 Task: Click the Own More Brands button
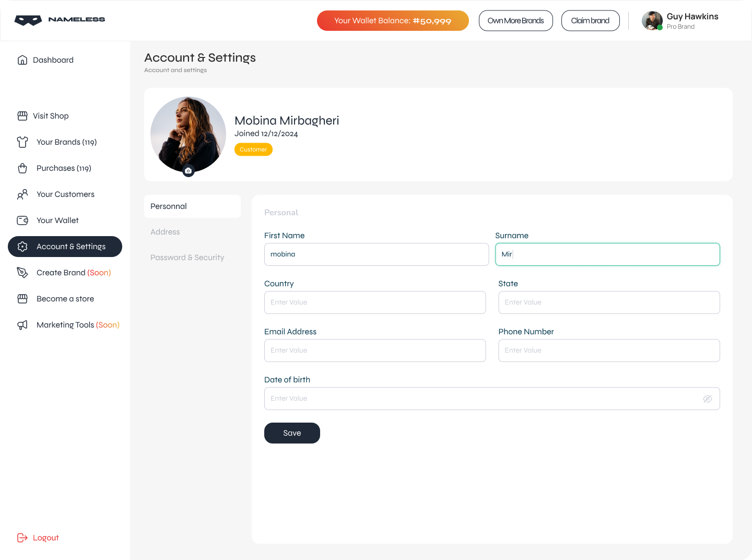tap(515, 21)
